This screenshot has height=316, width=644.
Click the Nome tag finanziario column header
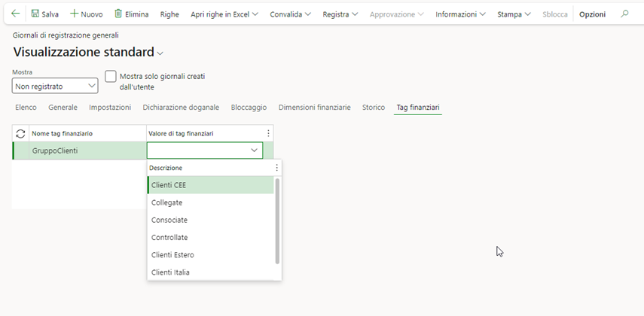coord(87,133)
